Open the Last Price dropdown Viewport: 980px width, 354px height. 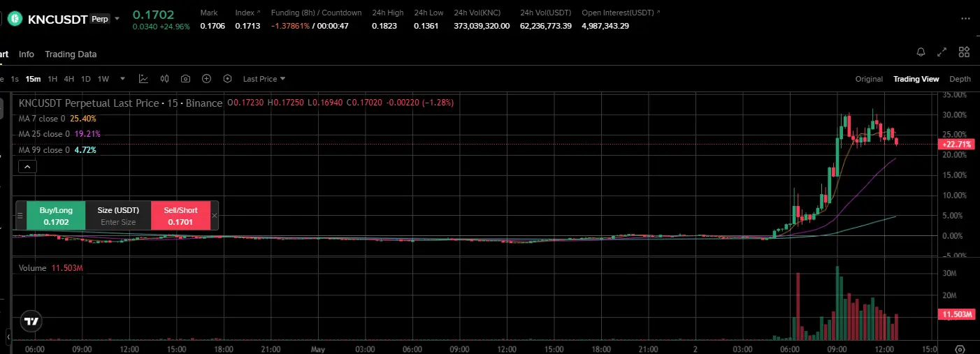pos(264,79)
